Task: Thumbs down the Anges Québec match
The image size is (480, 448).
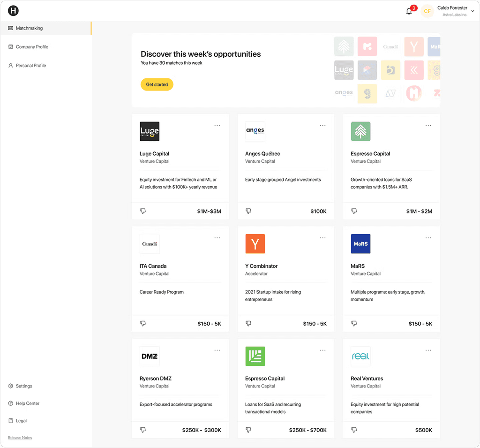Action: pyautogui.click(x=248, y=211)
